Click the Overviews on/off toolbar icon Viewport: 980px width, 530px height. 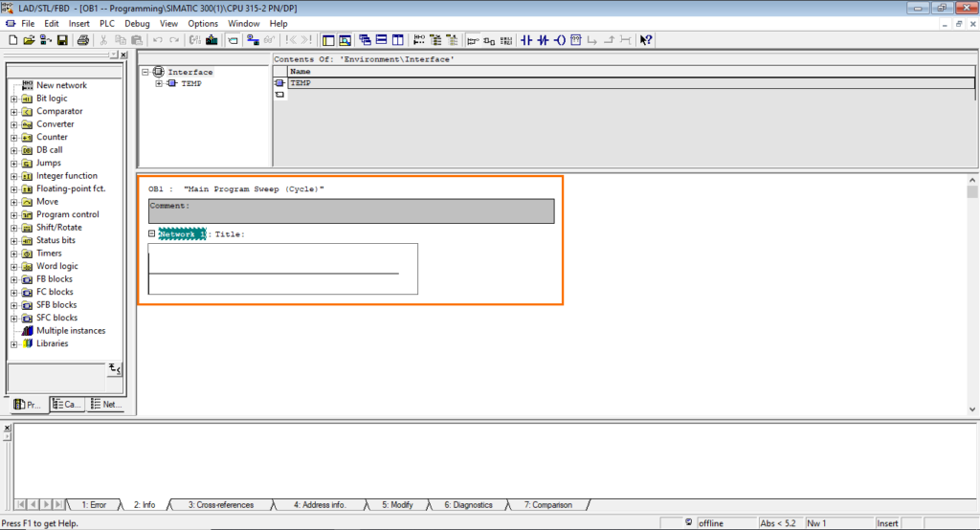328,40
